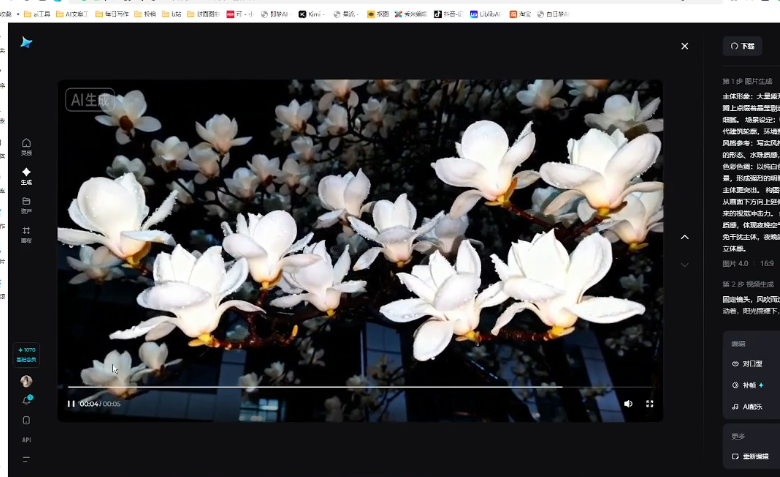Pause the video playback
The width and height of the screenshot is (780, 477).
[71, 404]
